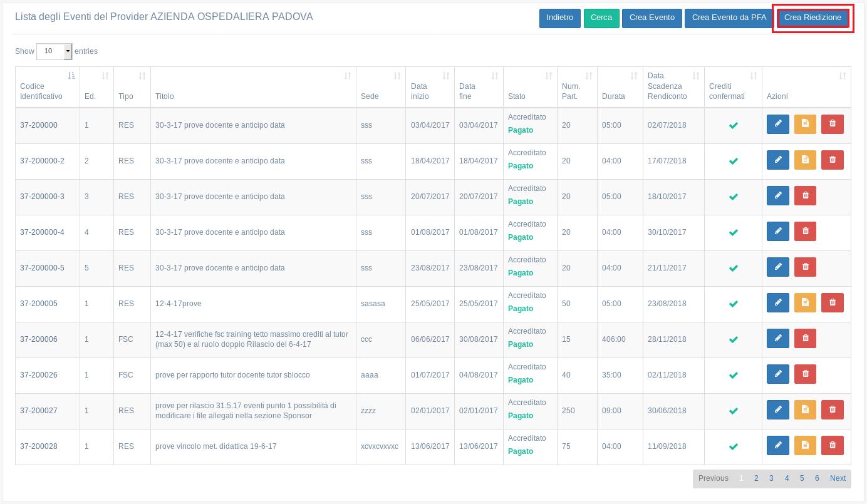The image size is (867, 504).
Task: Sort table by Codice Identificativo column
Action: [48, 87]
